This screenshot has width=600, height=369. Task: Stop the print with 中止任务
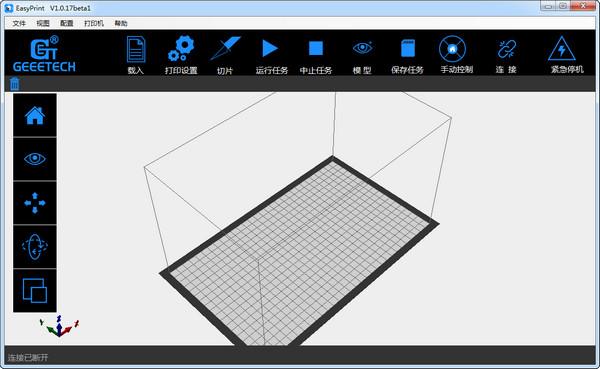coord(316,49)
